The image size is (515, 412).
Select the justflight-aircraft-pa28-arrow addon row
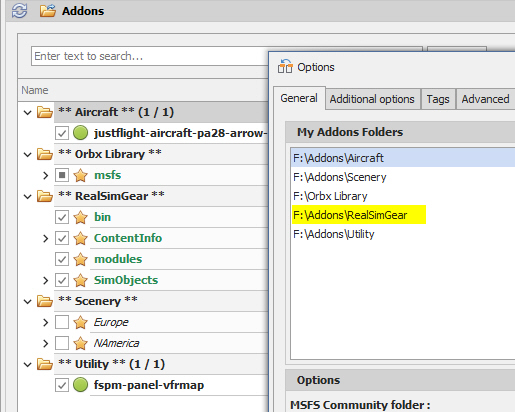coord(179,133)
